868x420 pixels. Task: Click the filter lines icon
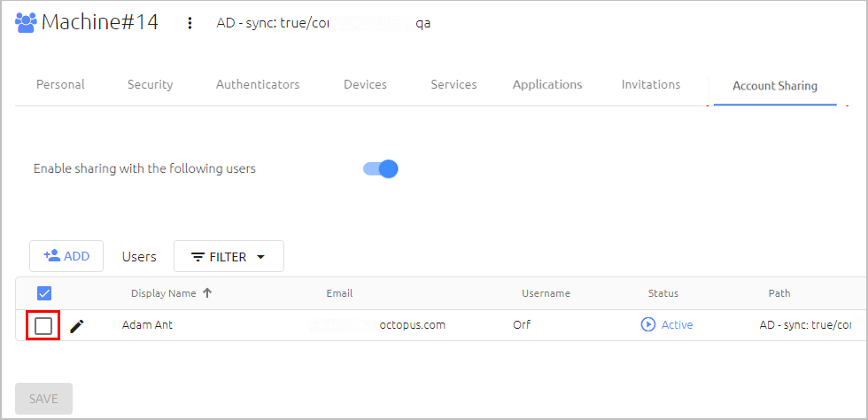[198, 257]
